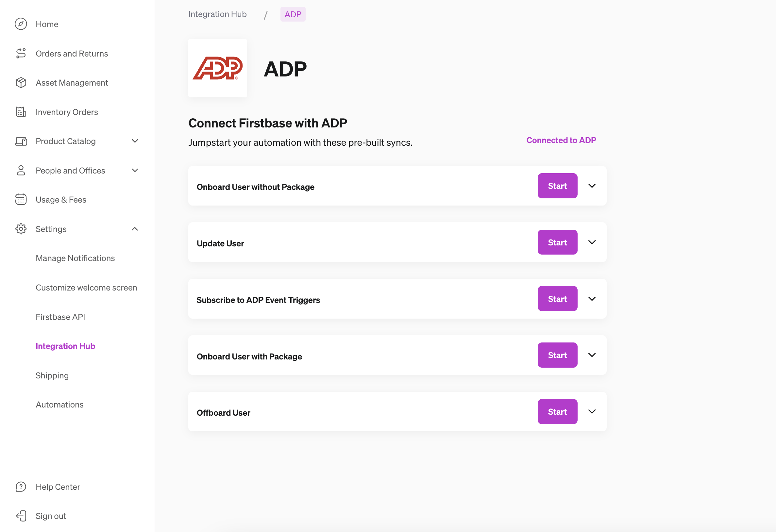
Task: Go to the Automations page
Action: [x=59, y=404]
